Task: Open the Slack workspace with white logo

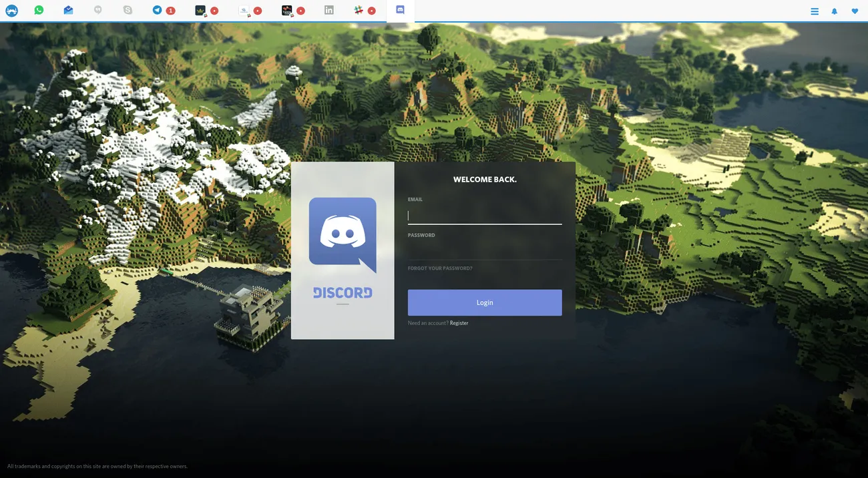Action: coord(244,10)
